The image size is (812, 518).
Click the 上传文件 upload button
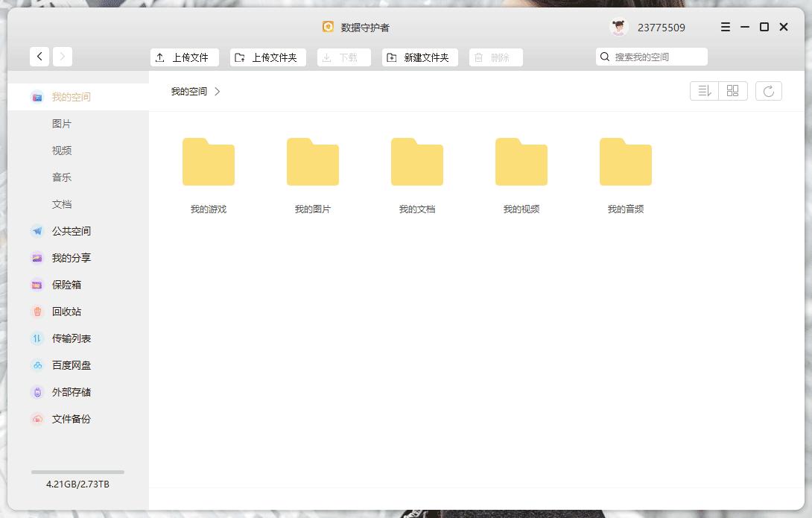coord(184,56)
